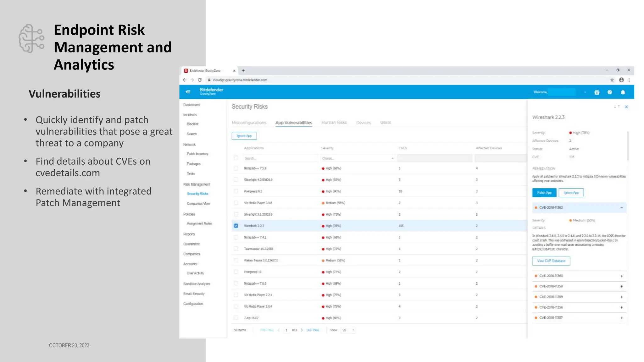The height and width of the screenshot is (362, 644).
Task: Open Assignment Rules in the sidebar
Action: 199,223
